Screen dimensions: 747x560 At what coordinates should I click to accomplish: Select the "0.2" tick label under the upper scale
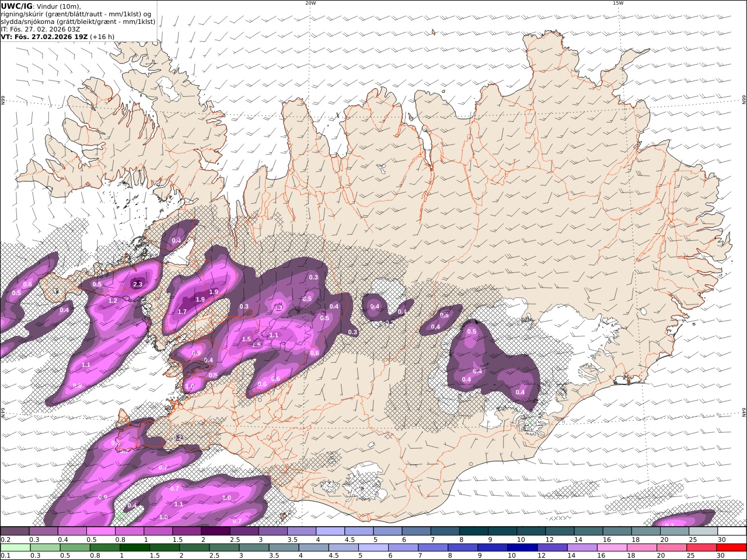[5, 540]
